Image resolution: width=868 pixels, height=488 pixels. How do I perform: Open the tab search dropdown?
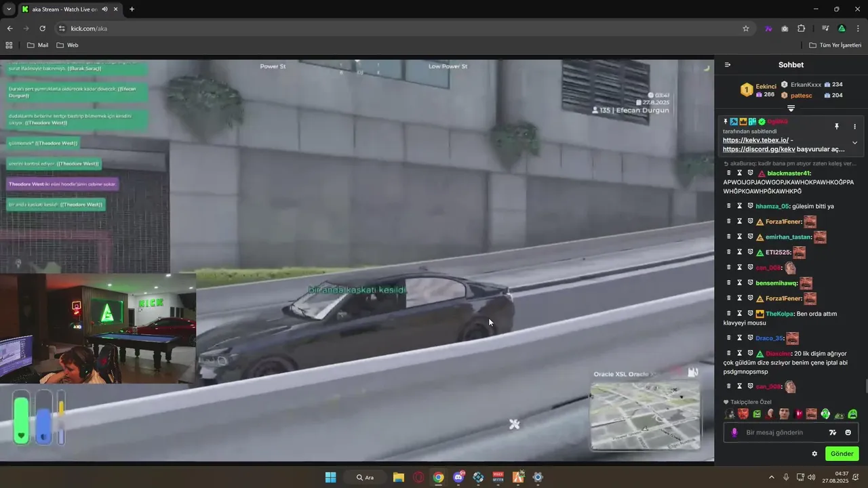point(9,9)
